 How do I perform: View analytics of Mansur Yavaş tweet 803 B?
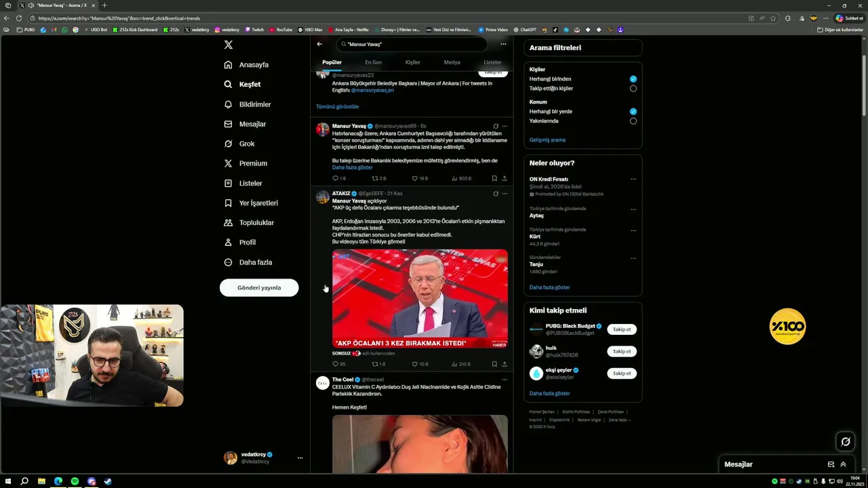[460, 178]
